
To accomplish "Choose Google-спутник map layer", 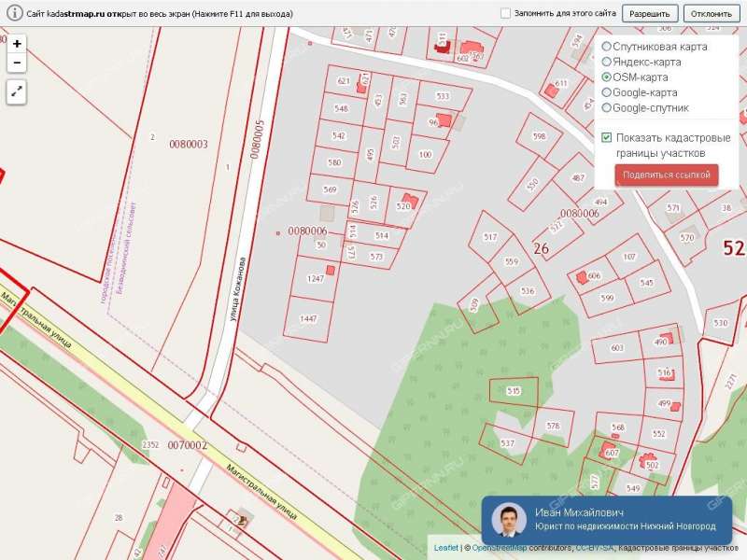I will [607, 107].
